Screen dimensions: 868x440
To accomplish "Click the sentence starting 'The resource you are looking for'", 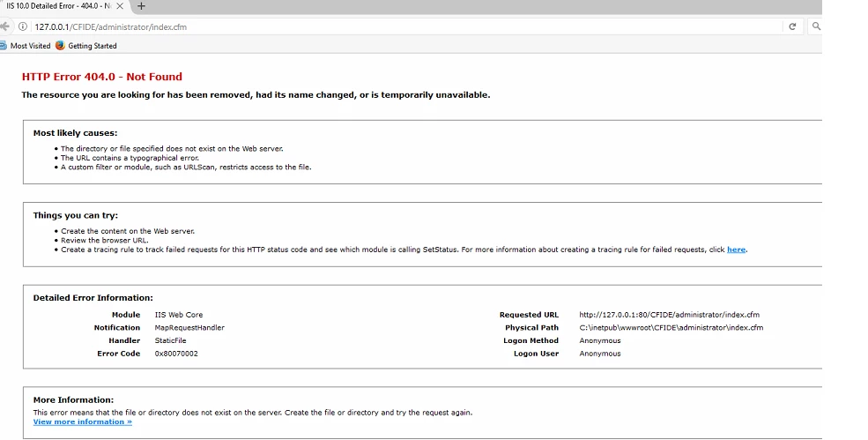I will pyautogui.click(x=256, y=94).
